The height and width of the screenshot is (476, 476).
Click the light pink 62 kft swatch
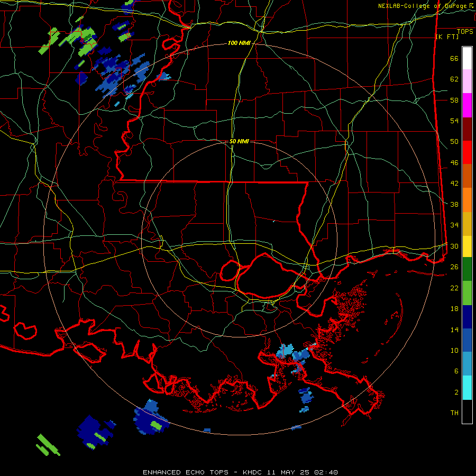point(467,81)
